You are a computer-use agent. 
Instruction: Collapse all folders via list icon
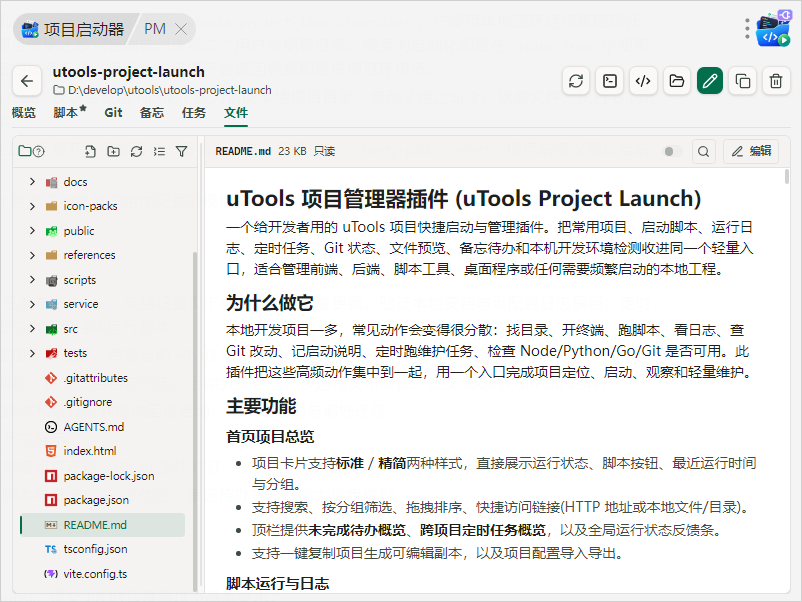tap(159, 151)
